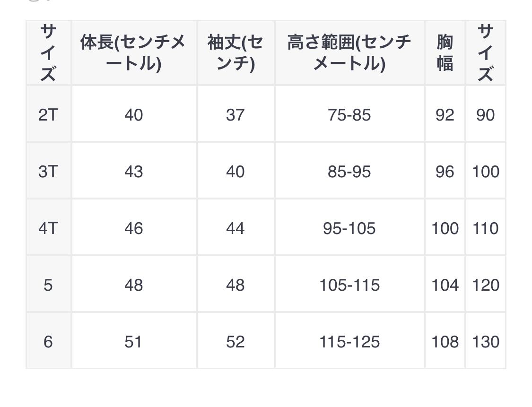This screenshot has width=532, height=407.
Task: Click the sleeve length value 37
Action: pos(235,115)
